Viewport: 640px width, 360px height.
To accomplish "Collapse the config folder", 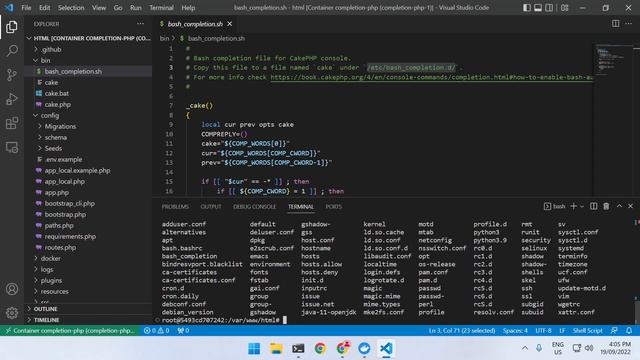I will [88, 116].
